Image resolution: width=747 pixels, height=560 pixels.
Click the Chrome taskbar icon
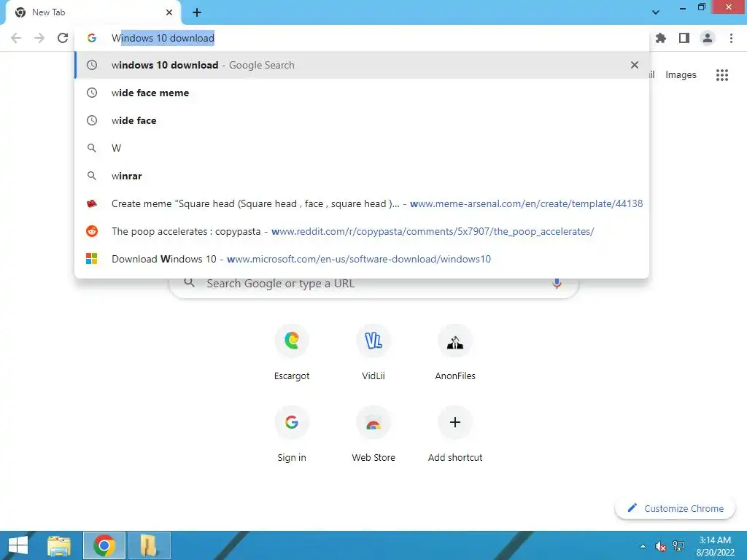104,545
